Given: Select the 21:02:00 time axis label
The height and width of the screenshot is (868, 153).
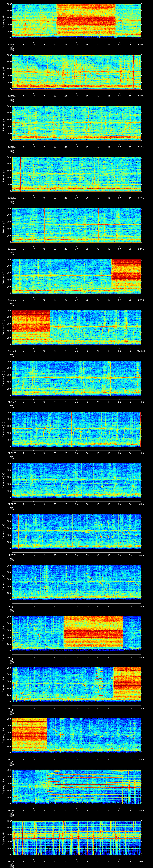Looking at the screenshot, I should pos(12,504).
